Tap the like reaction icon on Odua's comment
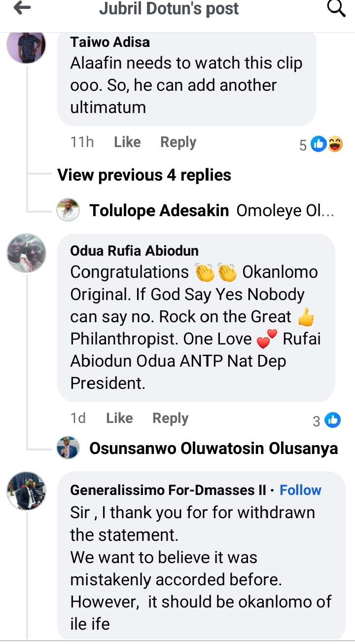Viewport: 355px width, 644px height. pos(333,420)
